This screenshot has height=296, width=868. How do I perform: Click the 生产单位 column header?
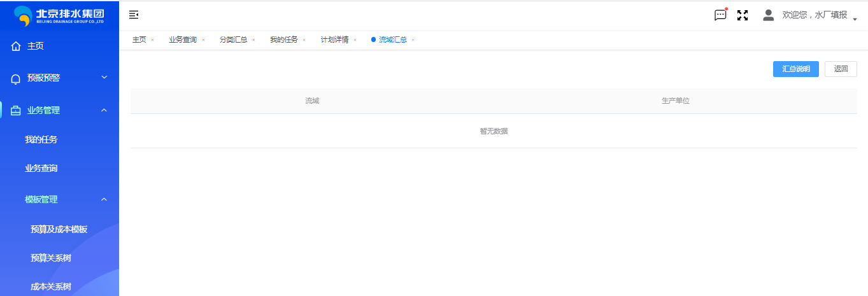pos(675,101)
